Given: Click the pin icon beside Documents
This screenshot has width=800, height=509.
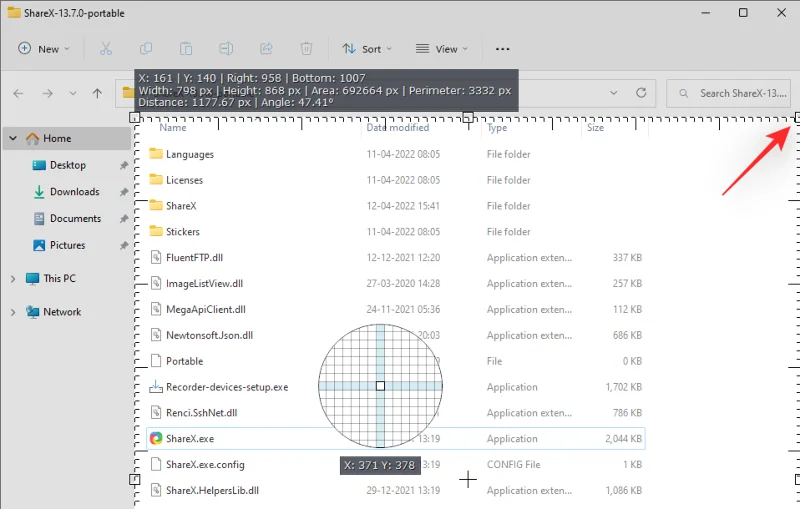Looking at the screenshot, I should coord(123,218).
